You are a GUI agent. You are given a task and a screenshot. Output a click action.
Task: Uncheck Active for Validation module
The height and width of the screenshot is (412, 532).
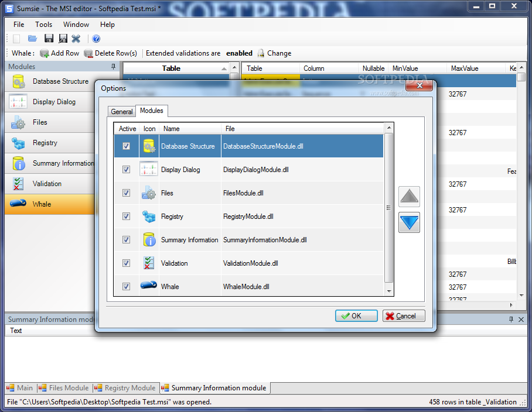point(126,263)
